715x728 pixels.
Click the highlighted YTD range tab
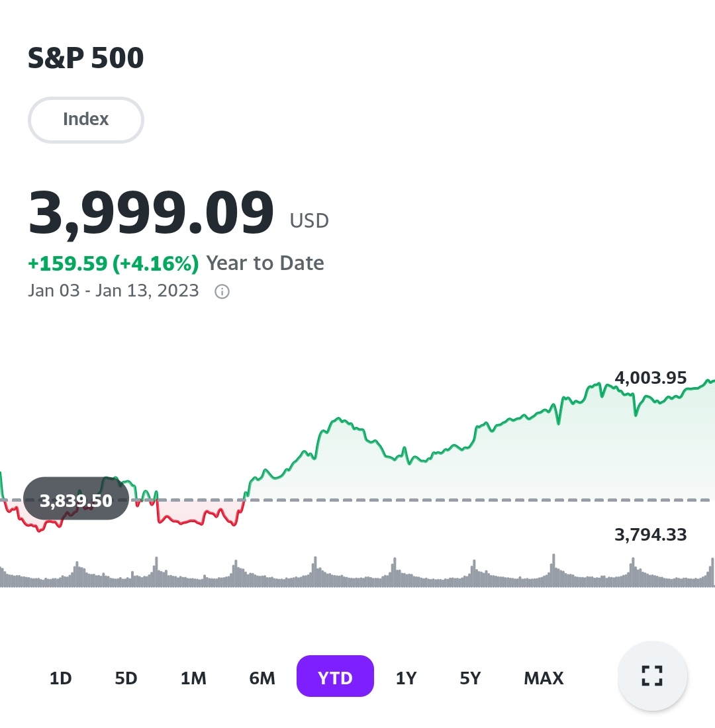335,676
